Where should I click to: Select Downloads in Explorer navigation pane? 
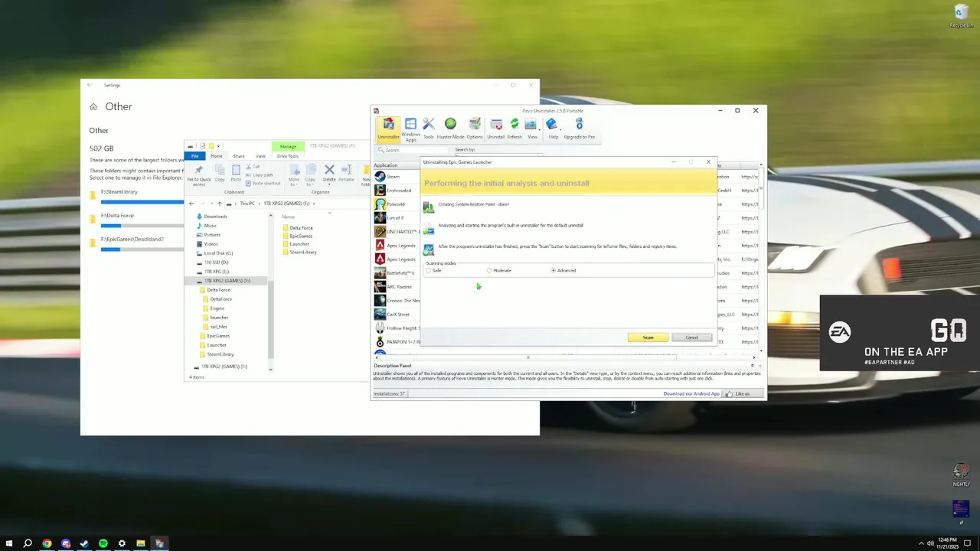coord(211,217)
